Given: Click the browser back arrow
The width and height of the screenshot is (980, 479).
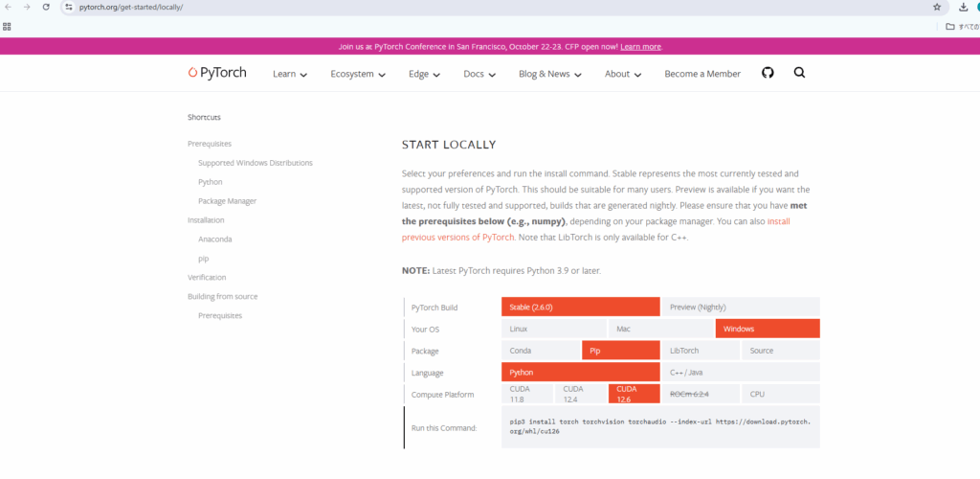Looking at the screenshot, I should (8, 7).
